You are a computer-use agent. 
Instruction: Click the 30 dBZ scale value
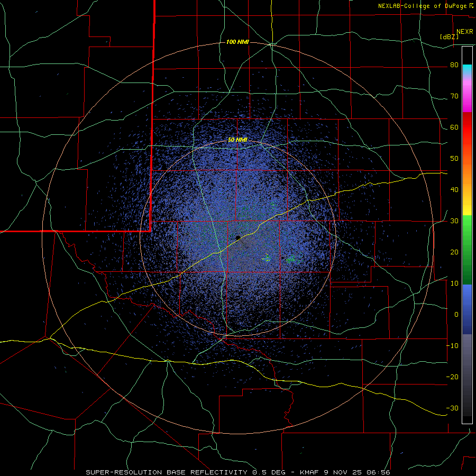(454, 221)
